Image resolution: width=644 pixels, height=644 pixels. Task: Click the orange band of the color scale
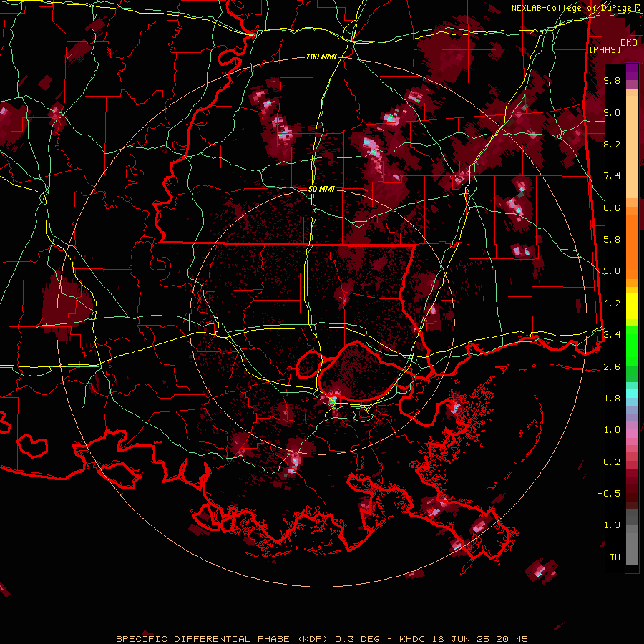632,243
